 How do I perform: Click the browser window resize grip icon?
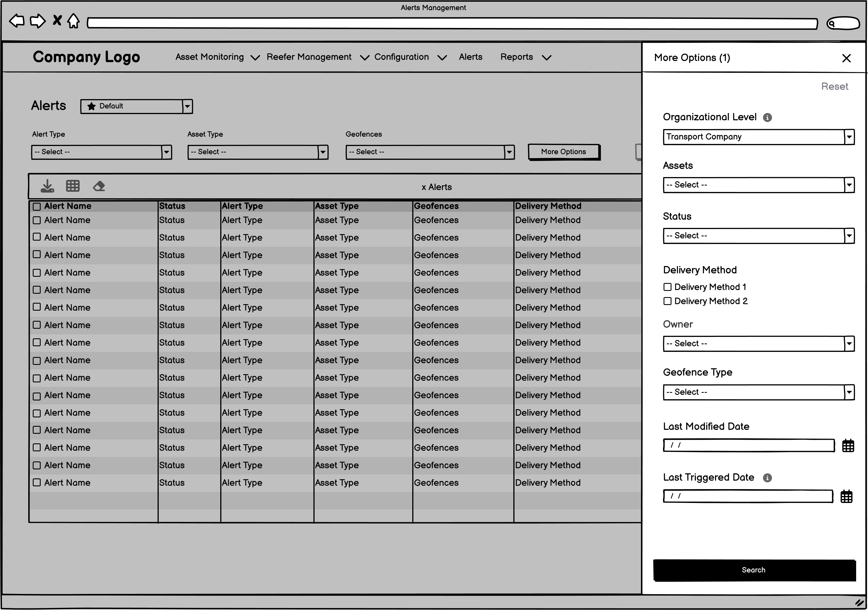click(x=859, y=602)
